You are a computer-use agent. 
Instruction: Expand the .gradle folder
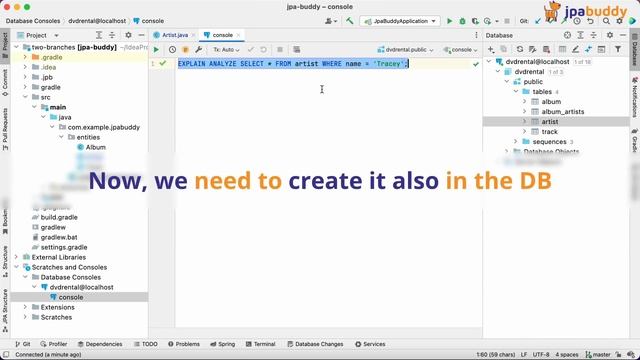[25, 57]
